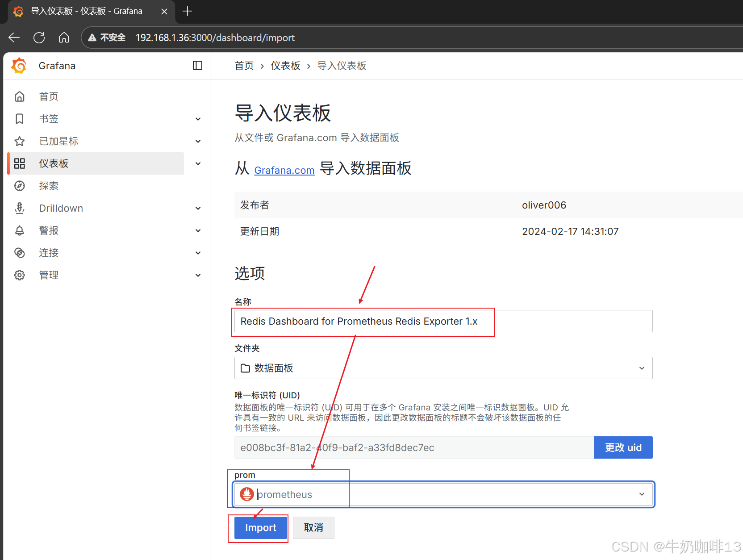Screen dimensions: 743x560
Task: Go to 仪表板 breadcrumb link
Action: click(285, 66)
